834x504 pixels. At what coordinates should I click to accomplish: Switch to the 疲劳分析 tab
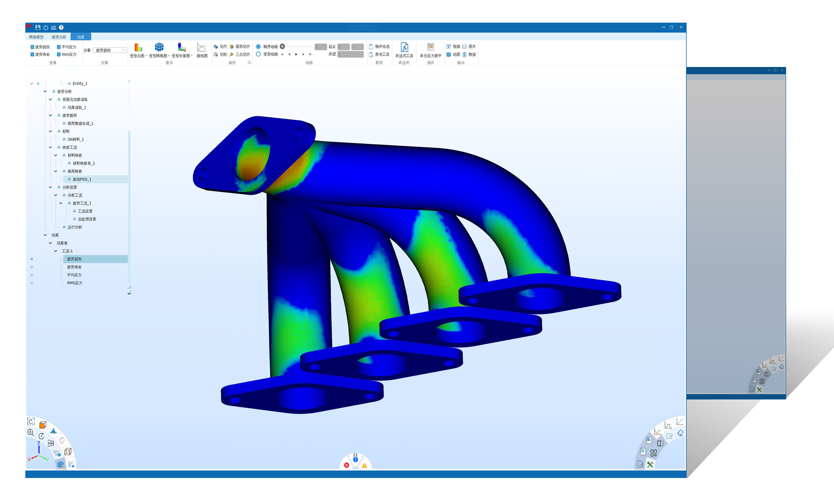[x=59, y=37]
